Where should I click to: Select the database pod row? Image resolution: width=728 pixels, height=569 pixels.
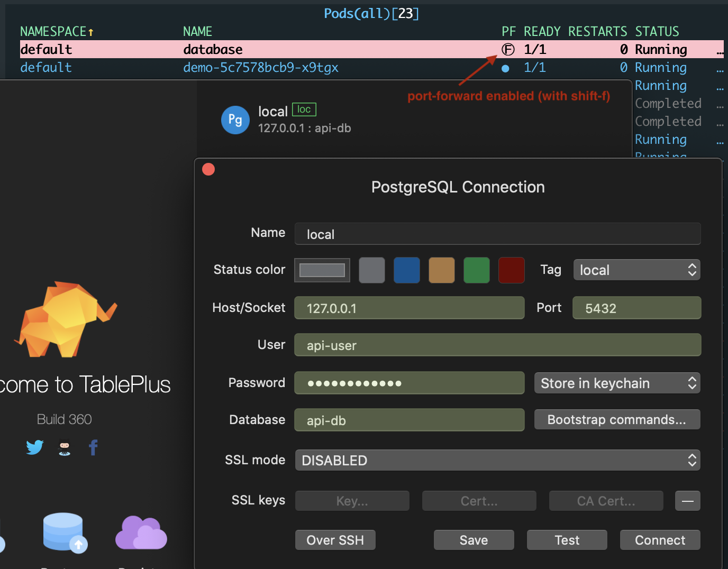pos(372,50)
